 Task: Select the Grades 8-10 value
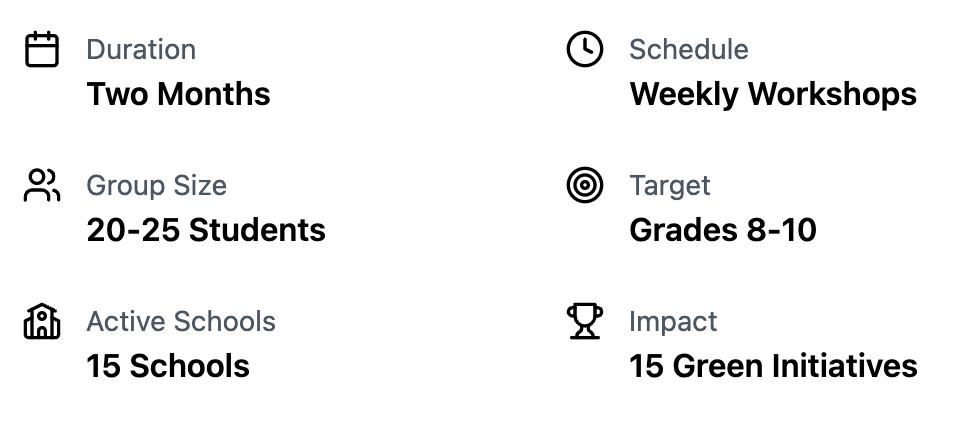723,231
